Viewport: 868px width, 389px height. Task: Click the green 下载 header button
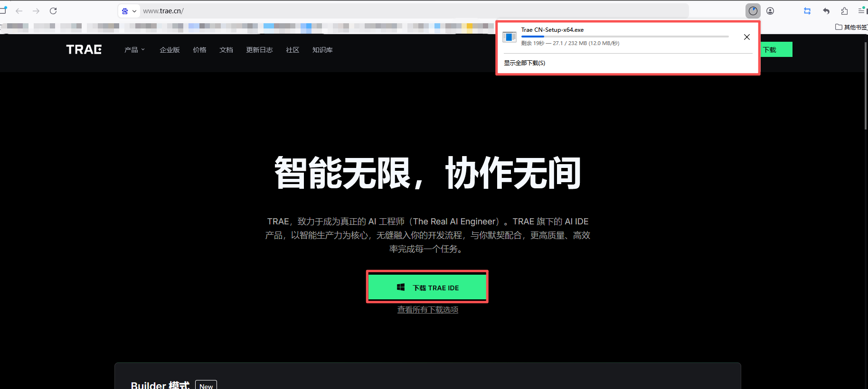[x=776, y=49]
